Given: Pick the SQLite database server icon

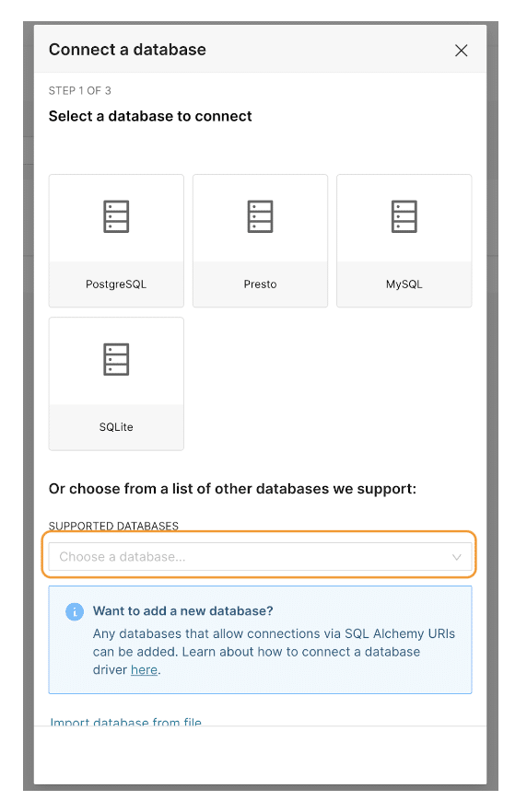Looking at the screenshot, I should (116, 359).
